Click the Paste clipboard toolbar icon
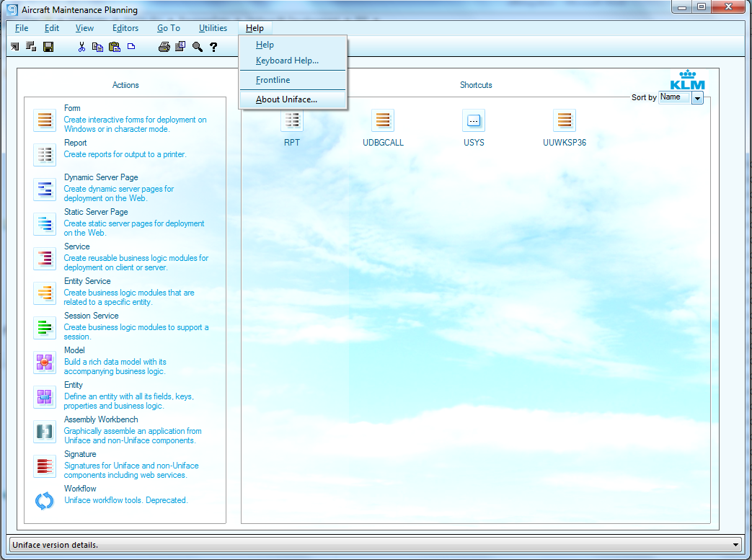This screenshot has width=752, height=560. tap(114, 47)
